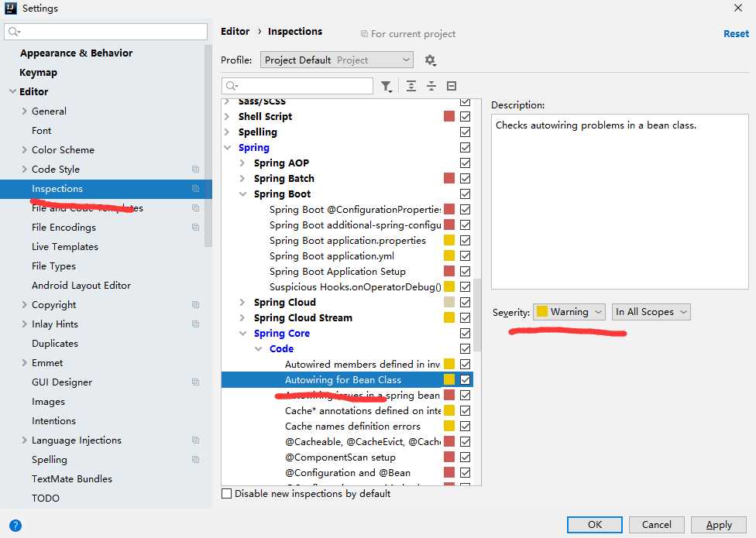Open the Profile Project Default dropdown
Viewport: 756px width, 538px height.
point(336,60)
